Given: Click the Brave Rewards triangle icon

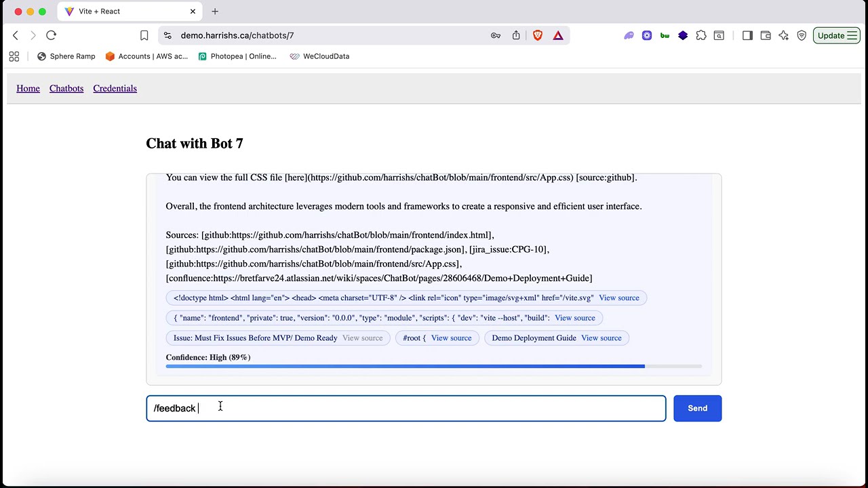Looking at the screenshot, I should [558, 35].
